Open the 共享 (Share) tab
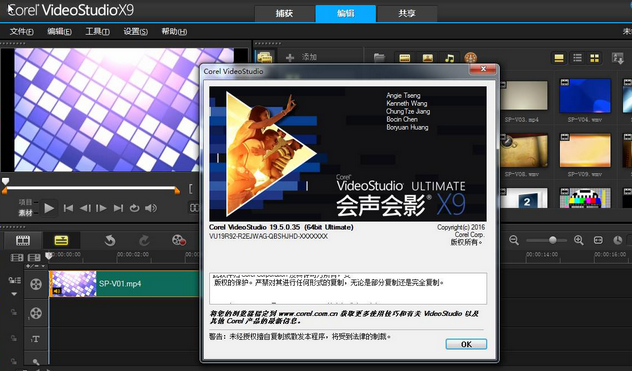632x371 pixels. (407, 13)
